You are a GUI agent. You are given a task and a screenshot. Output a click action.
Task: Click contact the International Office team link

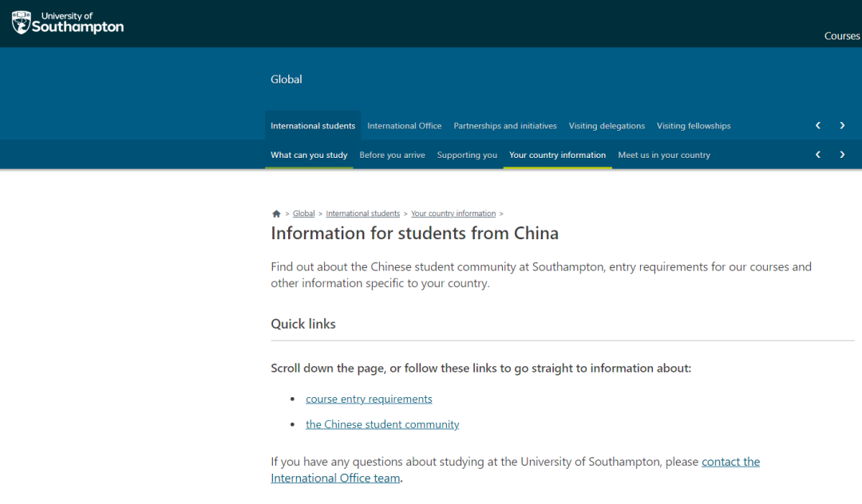point(730,462)
